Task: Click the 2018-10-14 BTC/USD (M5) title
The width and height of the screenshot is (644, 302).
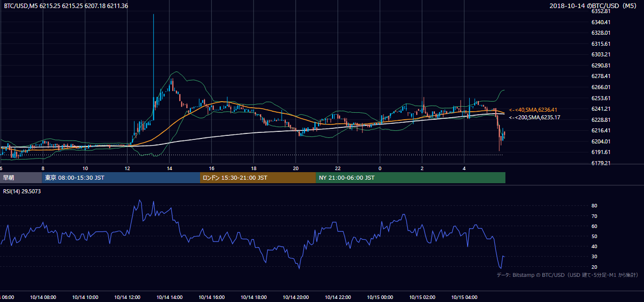Action: [593, 6]
